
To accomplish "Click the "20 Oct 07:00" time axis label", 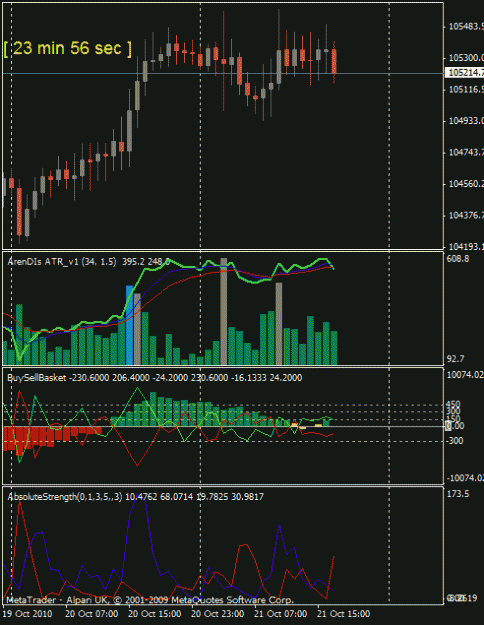I will pos(91,613).
